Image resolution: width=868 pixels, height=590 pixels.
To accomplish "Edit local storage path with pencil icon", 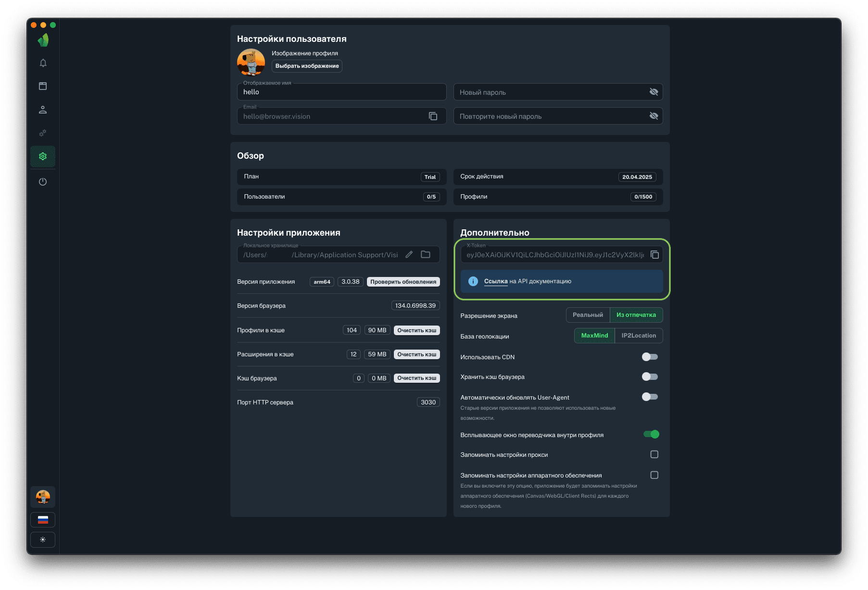I will coord(409,255).
